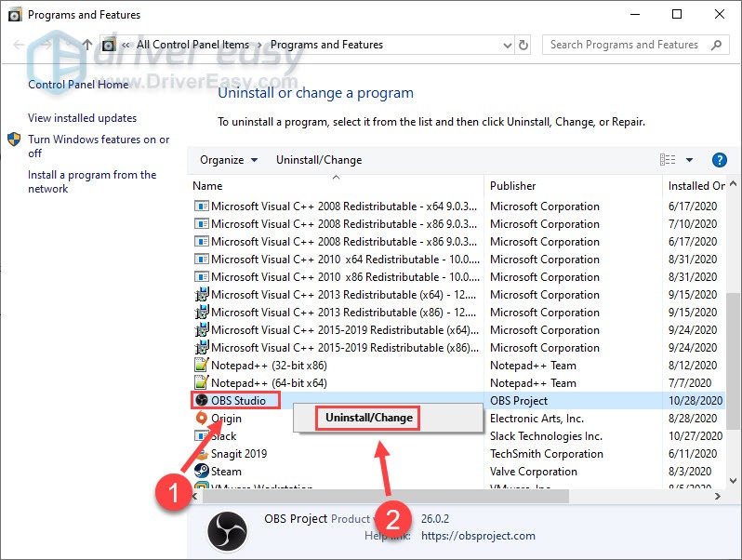Click icon of Visual C++ 2015-2019 Redistributable (x86)
Image resolution: width=742 pixels, height=560 pixels.
[202, 348]
